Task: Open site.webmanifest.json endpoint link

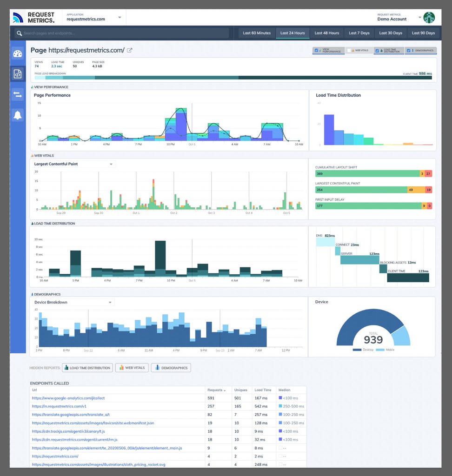Action: coord(93,423)
